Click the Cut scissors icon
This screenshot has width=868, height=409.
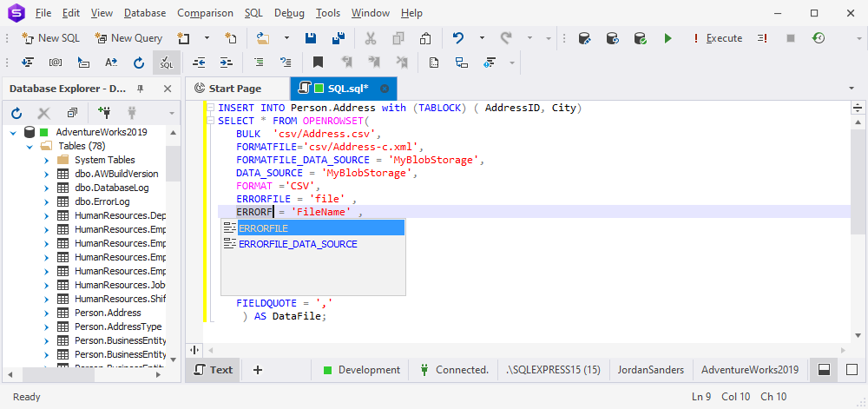click(371, 38)
